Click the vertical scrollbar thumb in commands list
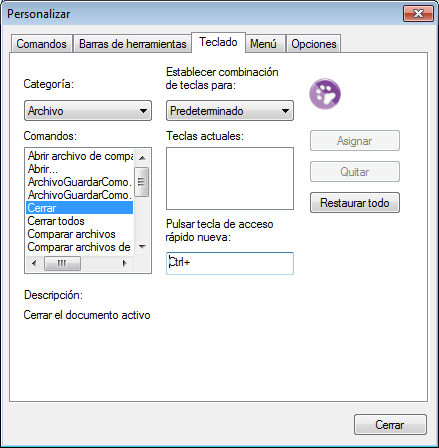 click(x=142, y=182)
